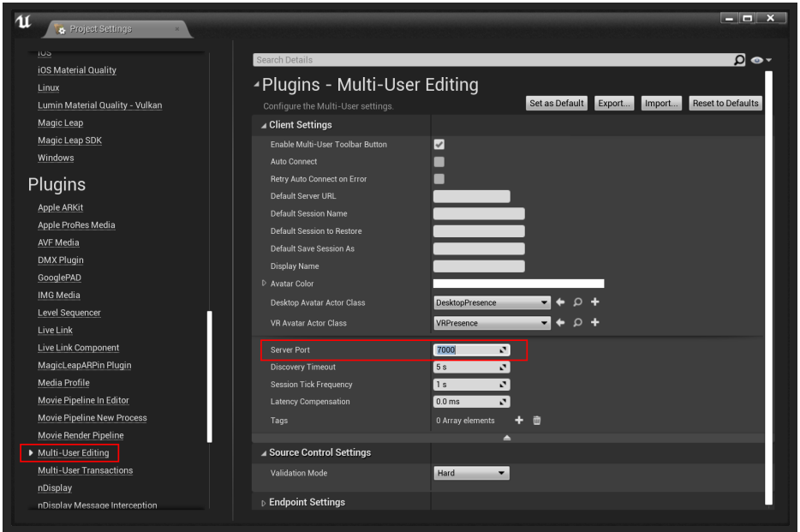Click the Default Session to Restore field
The height and width of the screenshot is (532, 800).
479,231
